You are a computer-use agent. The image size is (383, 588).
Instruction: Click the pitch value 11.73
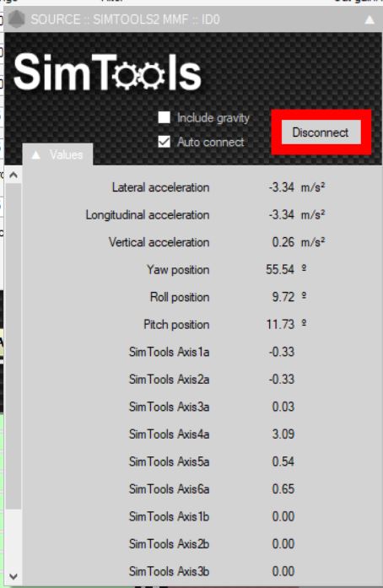click(280, 325)
